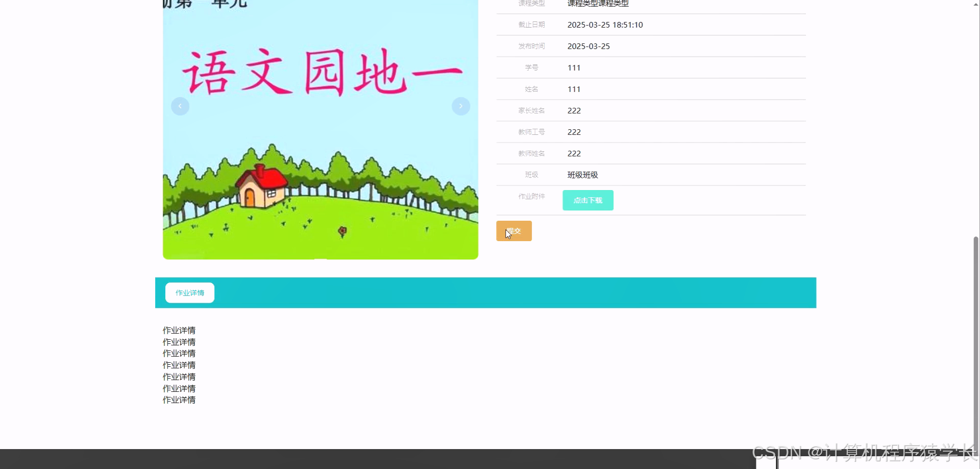This screenshot has width=980, height=469.
Task: Click the 教师姓名 row
Action: [x=574, y=153]
